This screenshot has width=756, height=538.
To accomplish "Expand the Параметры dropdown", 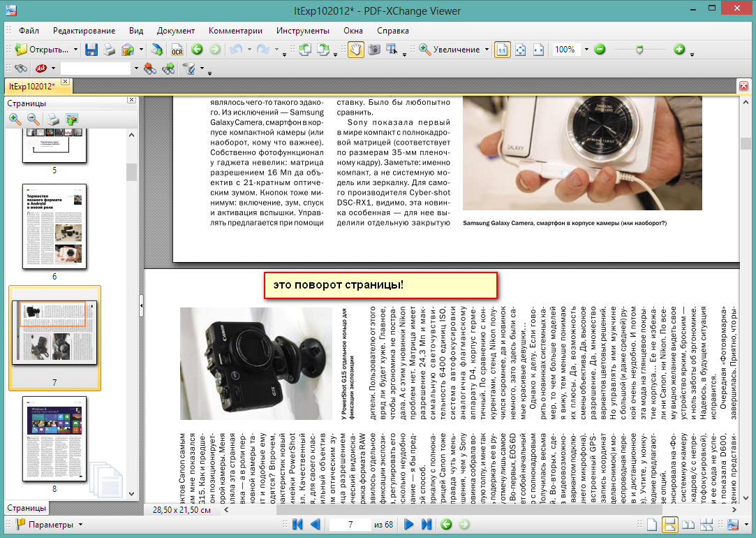I will [x=81, y=524].
